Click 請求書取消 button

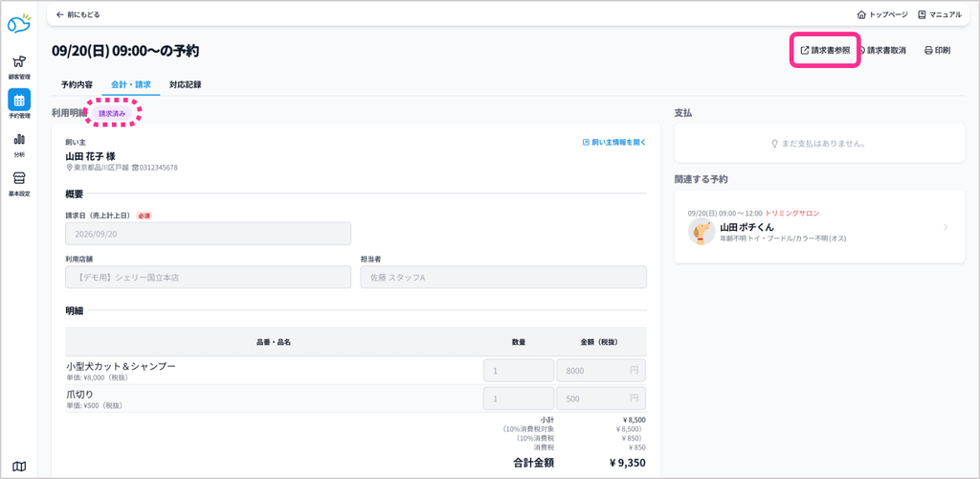[x=881, y=50]
